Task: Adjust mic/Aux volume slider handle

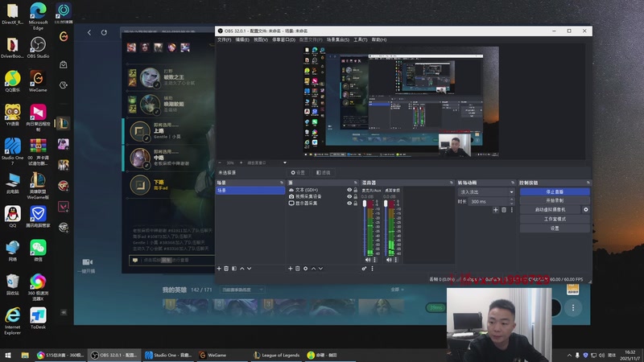Action: pos(365,204)
